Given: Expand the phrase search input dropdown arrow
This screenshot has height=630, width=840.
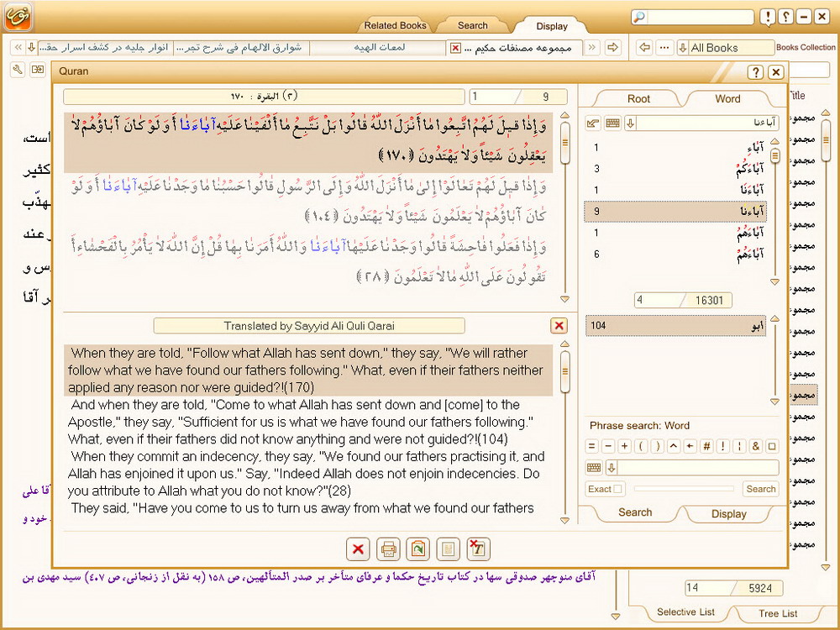Looking at the screenshot, I should tap(612, 468).
